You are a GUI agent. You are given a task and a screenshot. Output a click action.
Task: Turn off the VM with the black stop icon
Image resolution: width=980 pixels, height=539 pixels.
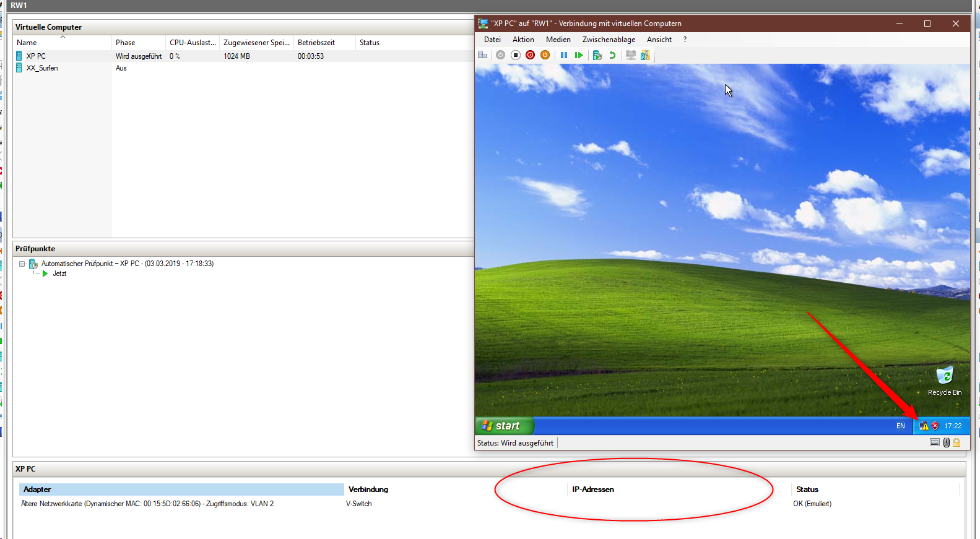point(515,55)
